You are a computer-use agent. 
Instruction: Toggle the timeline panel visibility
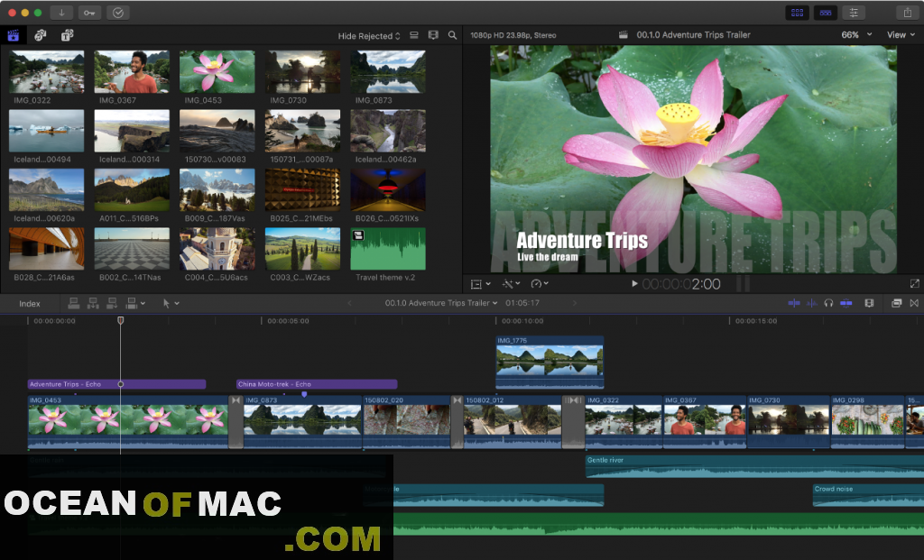[825, 13]
